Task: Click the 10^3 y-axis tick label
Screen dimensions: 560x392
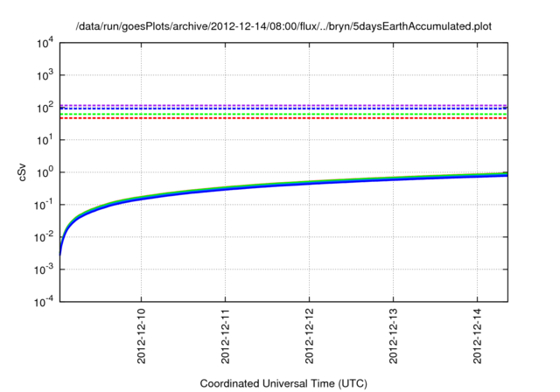Action: tap(44, 75)
